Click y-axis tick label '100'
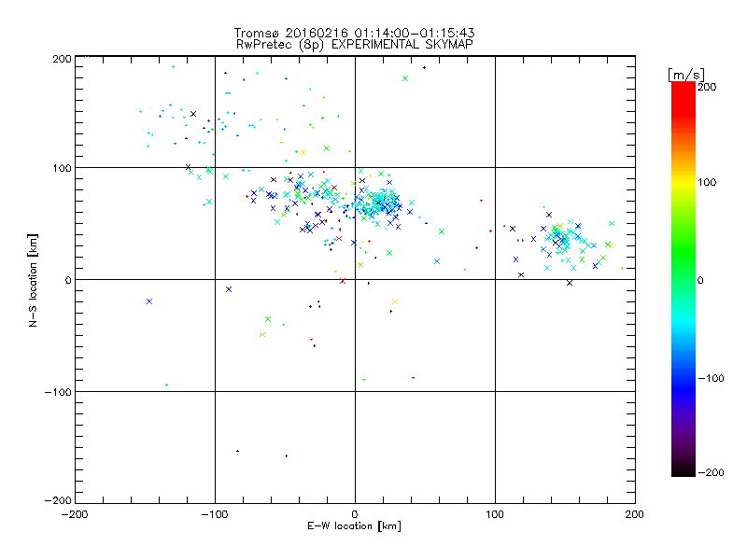747x560 pixels. click(x=62, y=168)
